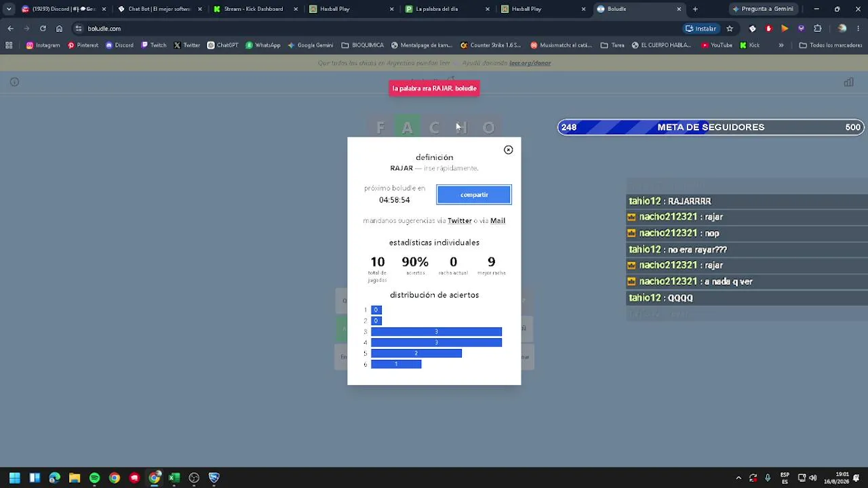Image resolution: width=868 pixels, height=488 pixels.
Task: Open the Mail suggestions link
Action: (498, 220)
